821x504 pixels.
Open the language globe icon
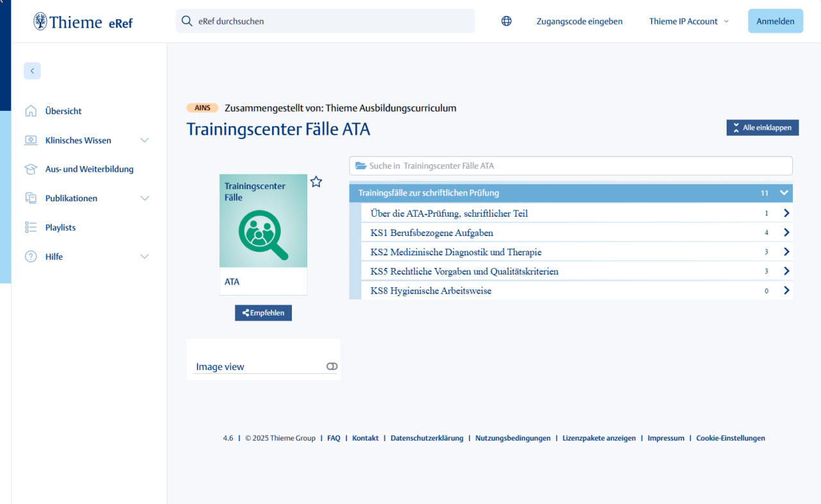[x=506, y=21]
